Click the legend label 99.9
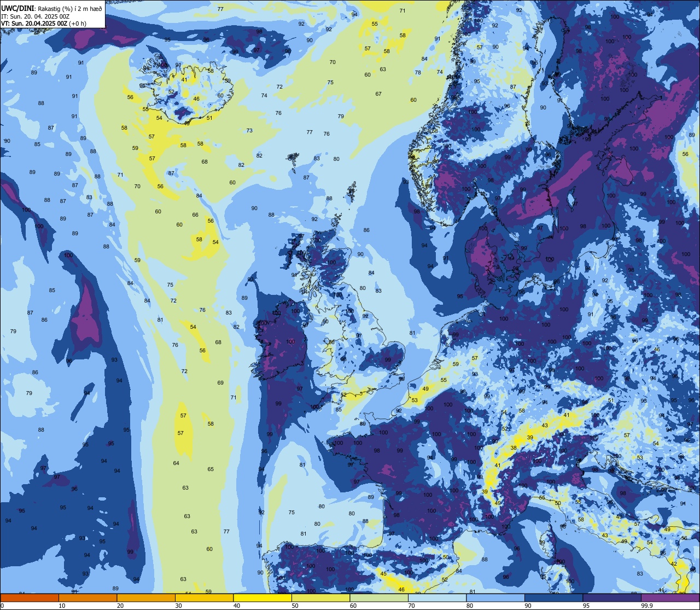The image size is (700, 610). point(647,606)
